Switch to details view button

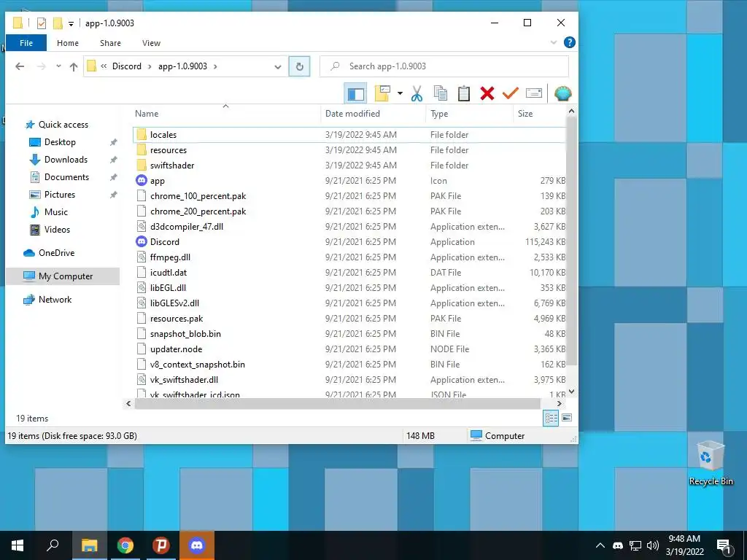pyautogui.click(x=551, y=418)
